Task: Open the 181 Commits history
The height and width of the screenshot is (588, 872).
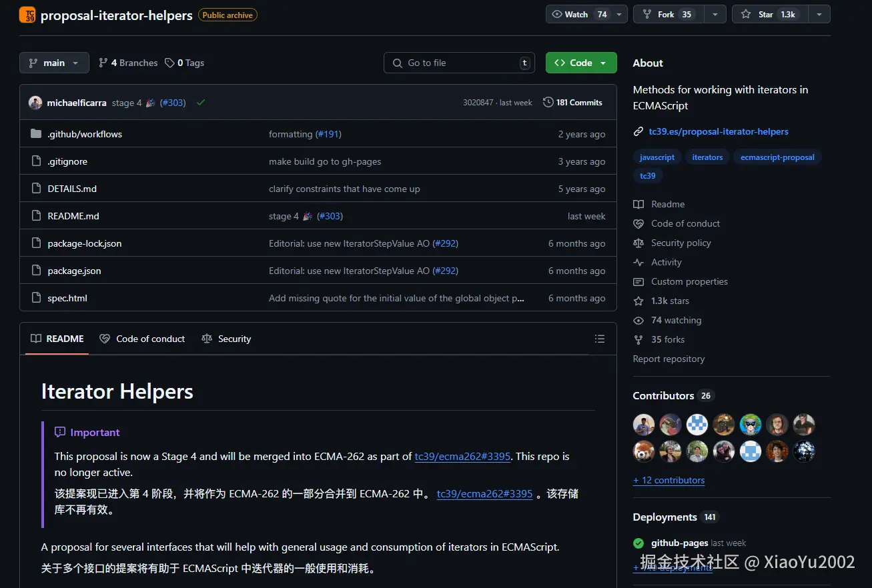Action: (572, 103)
